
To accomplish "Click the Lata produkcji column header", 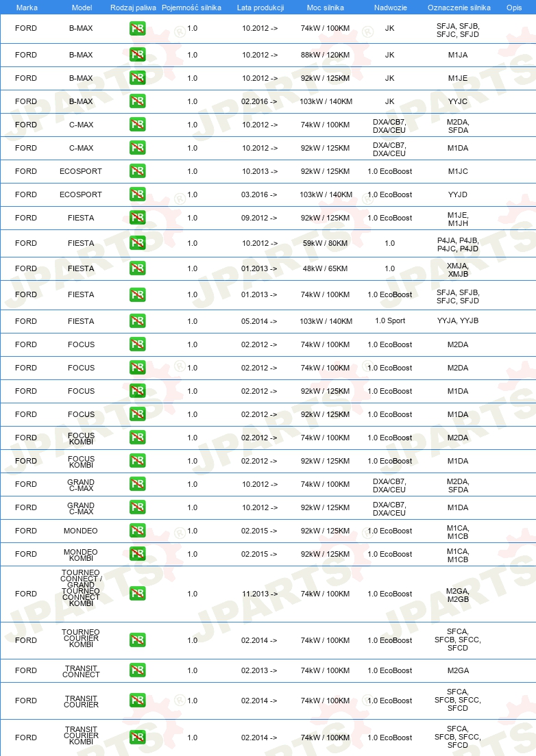I will coord(260,8).
